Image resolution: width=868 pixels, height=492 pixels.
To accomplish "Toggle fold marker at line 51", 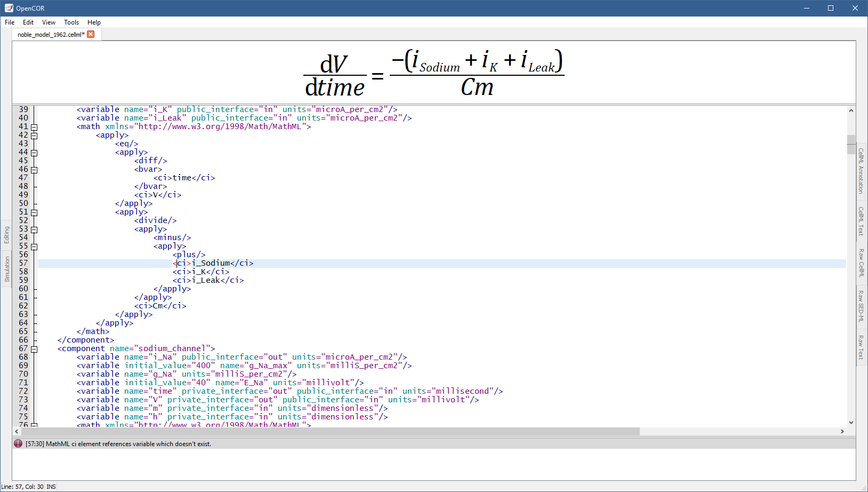I will (34, 212).
